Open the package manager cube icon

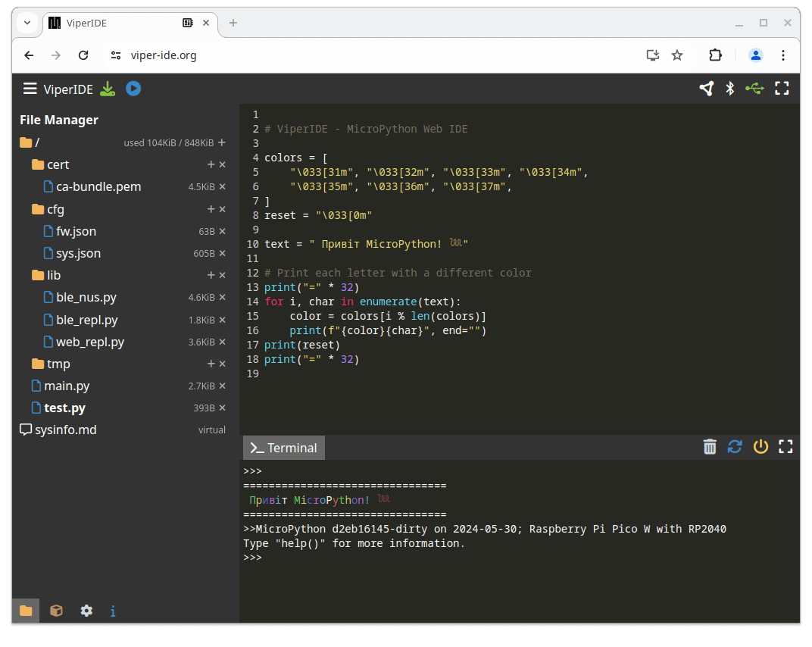coord(56,611)
